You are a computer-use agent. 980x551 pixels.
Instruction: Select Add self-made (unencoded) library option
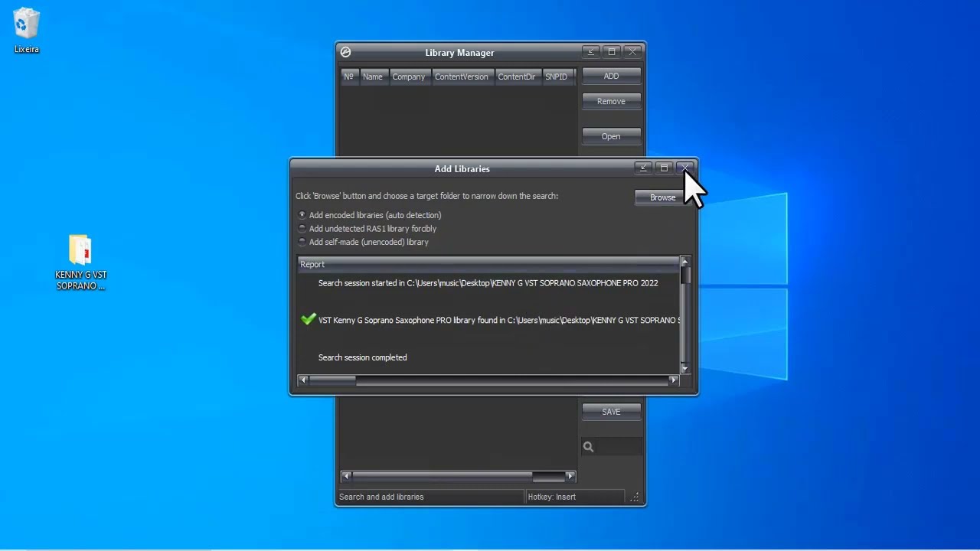(x=364, y=242)
